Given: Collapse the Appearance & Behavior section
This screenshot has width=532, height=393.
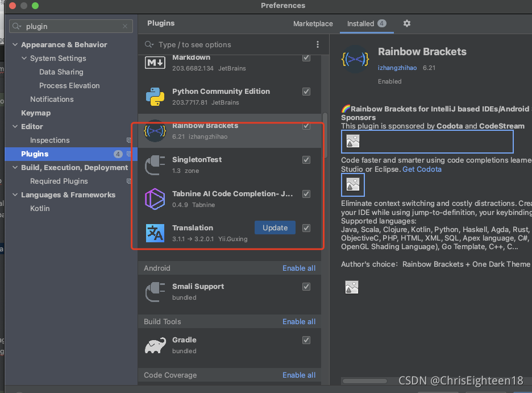Looking at the screenshot, I should (x=15, y=44).
